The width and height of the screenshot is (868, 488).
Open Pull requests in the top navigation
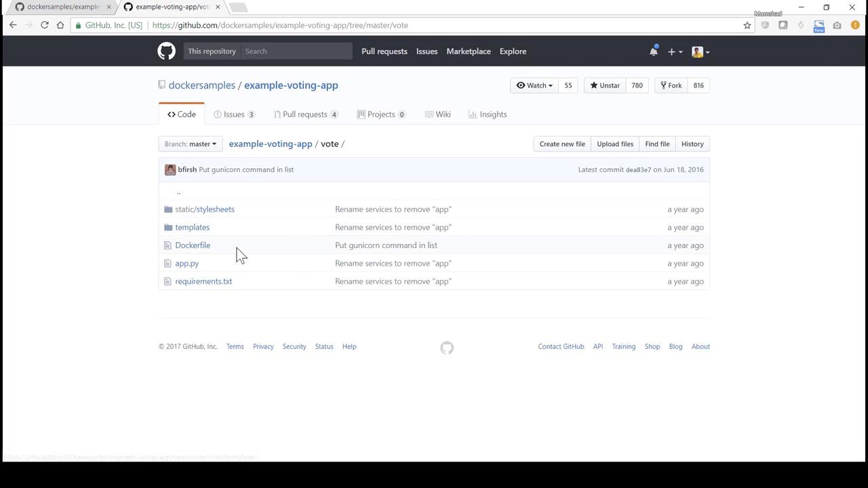pyautogui.click(x=384, y=52)
